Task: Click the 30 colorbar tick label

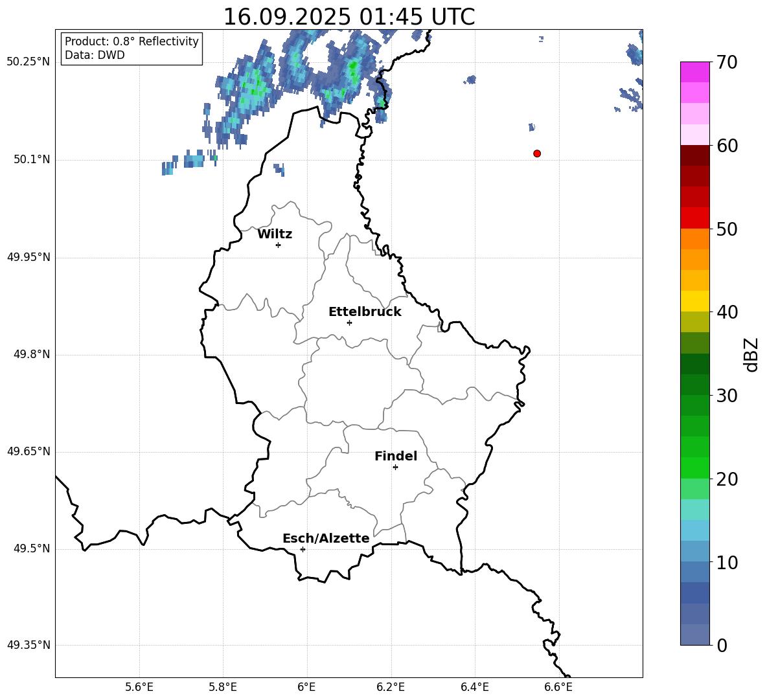Action: click(x=727, y=396)
